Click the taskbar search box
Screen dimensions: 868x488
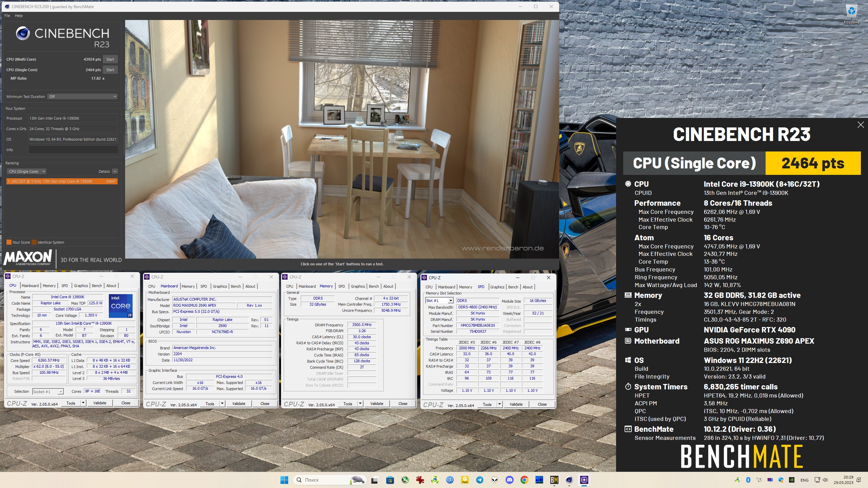(330, 480)
